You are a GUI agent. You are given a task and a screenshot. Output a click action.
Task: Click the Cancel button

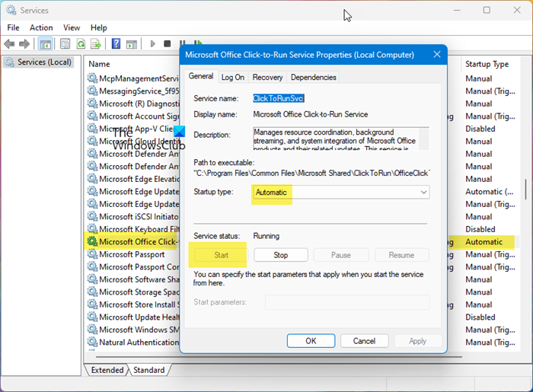(365, 341)
